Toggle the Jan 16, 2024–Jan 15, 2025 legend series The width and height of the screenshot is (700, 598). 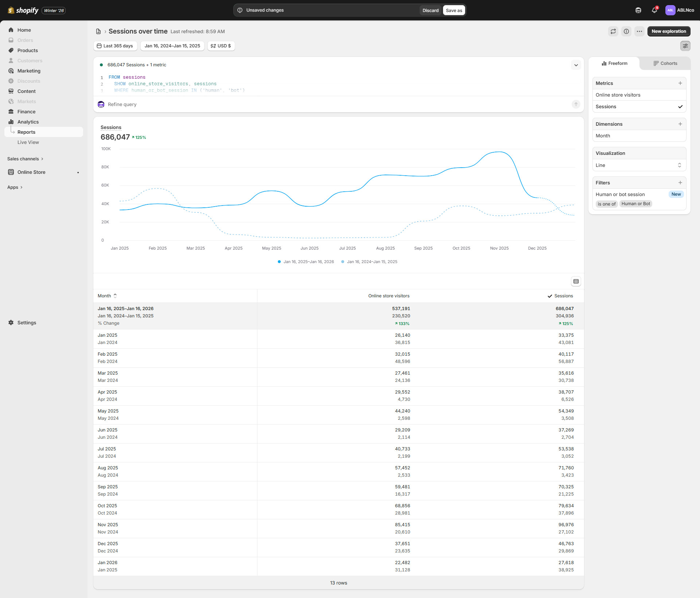click(x=372, y=262)
